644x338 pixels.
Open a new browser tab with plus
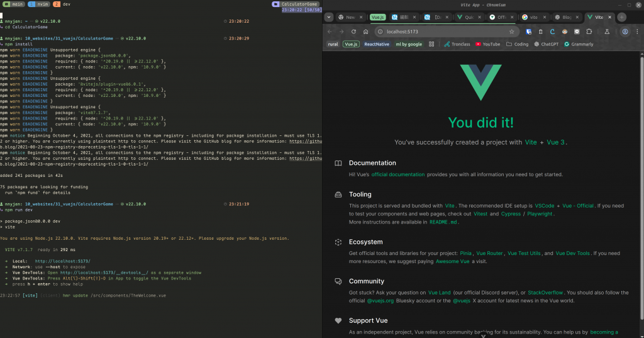[622, 17]
